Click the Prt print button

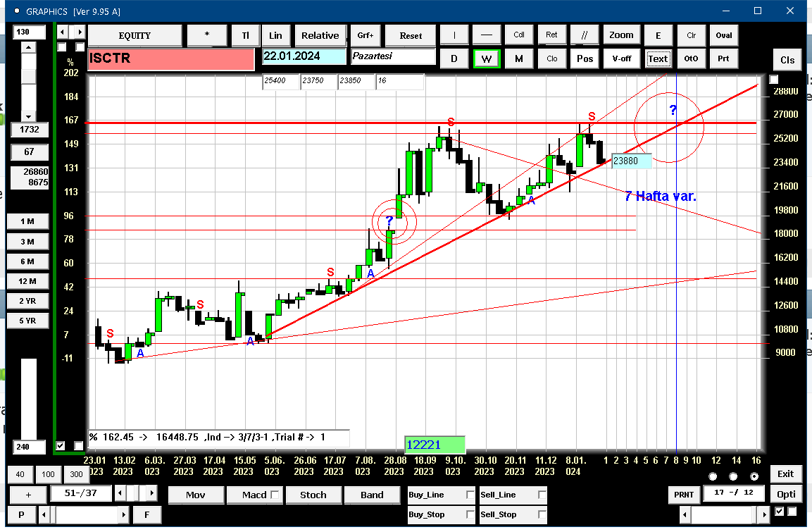pyautogui.click(x=723, y=58)
